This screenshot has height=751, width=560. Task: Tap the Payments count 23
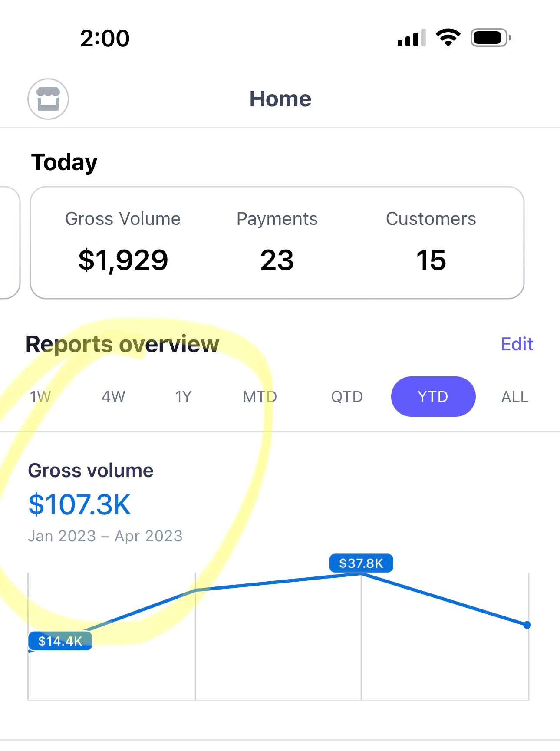pos(277,260)
